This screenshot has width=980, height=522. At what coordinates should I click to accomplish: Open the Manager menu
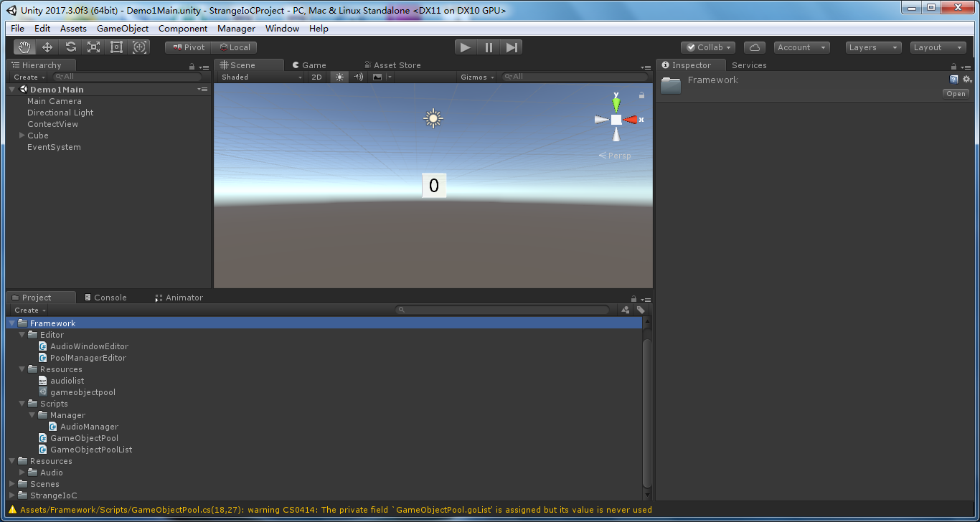click(236, 29)
